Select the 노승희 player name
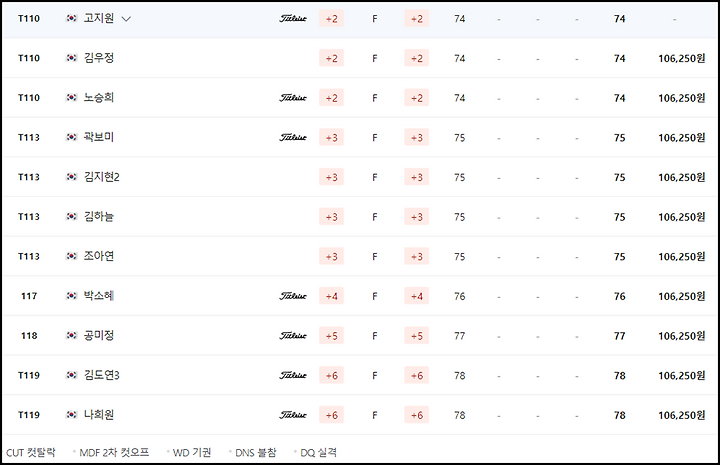This screenshot has width=720, height=465. [x=99, y=97]
